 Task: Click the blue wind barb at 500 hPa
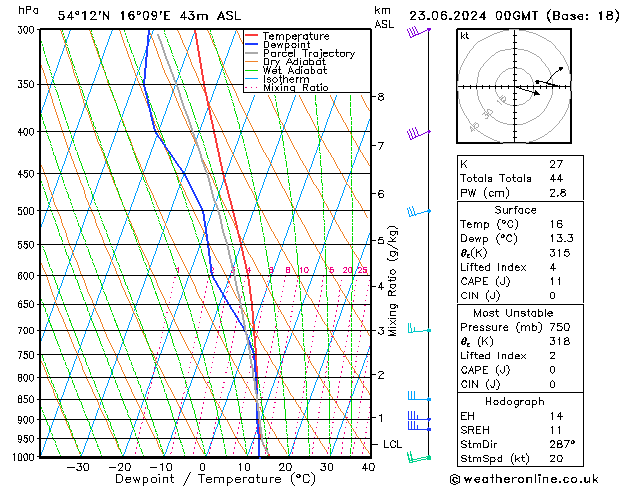419,212
